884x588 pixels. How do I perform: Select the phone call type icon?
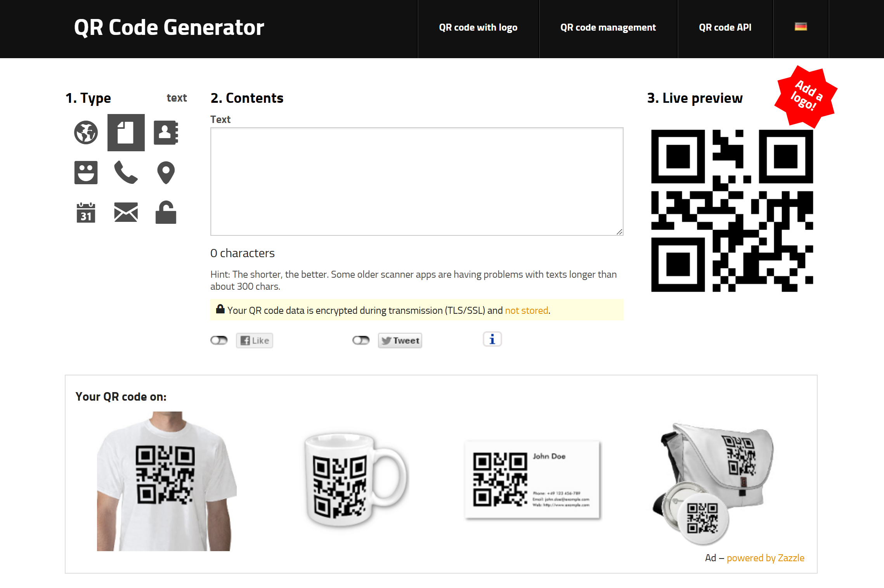[126, 173]
